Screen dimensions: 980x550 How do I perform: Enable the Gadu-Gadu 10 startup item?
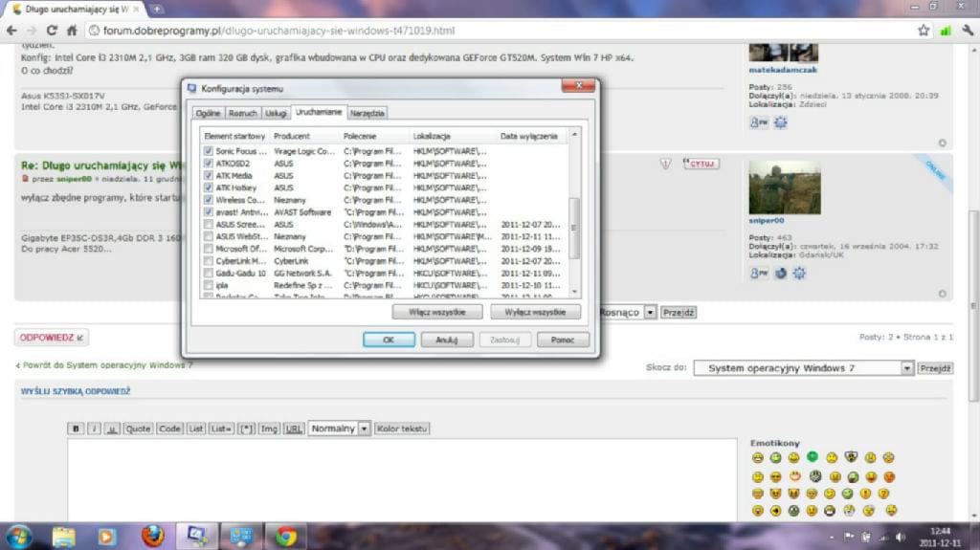(208, 274)
